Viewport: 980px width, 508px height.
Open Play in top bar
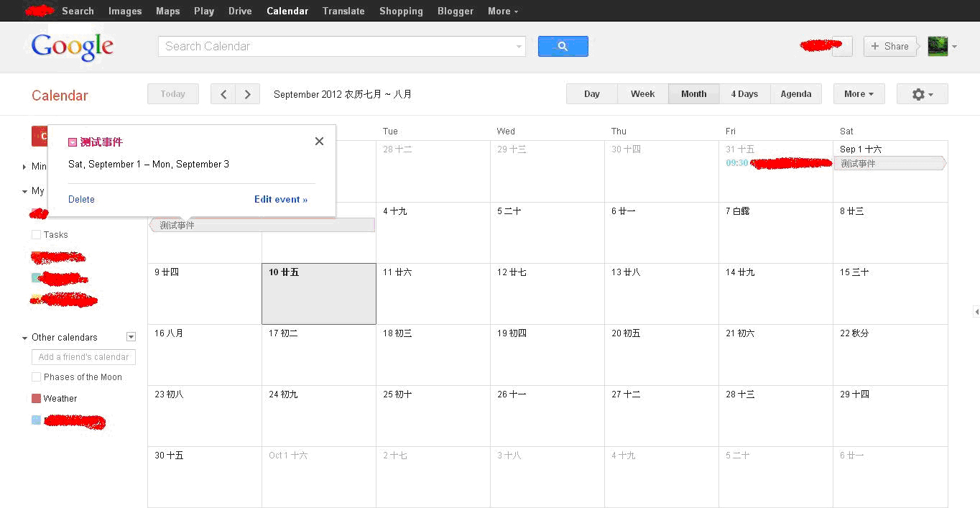[204, 11]
